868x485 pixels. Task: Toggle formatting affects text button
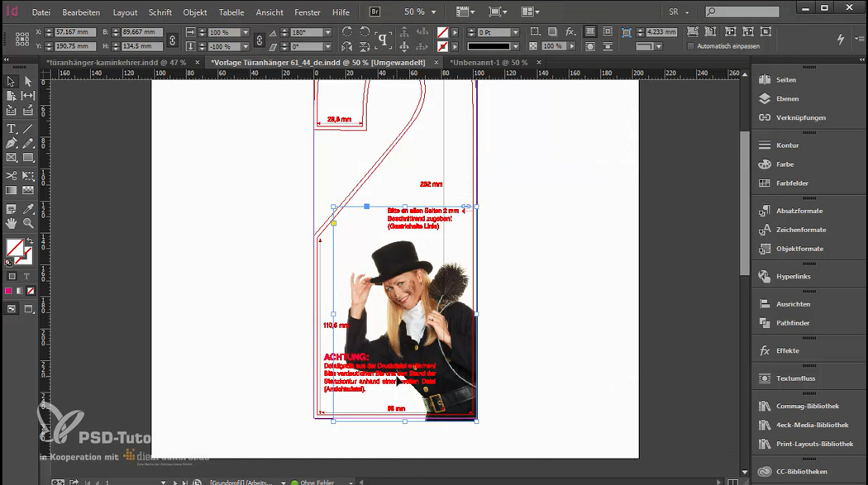26,276
